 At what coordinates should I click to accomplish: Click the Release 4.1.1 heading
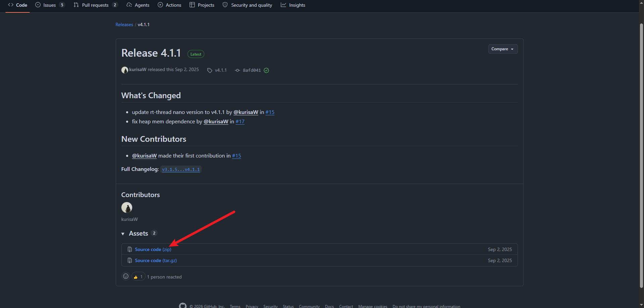151,53
